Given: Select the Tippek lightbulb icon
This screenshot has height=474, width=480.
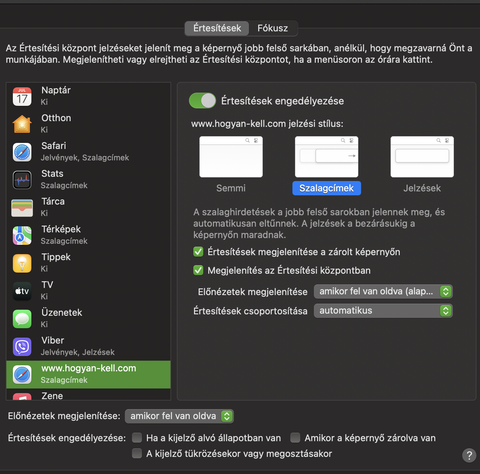Looking at the screenshot, I should tap(22, 263).
